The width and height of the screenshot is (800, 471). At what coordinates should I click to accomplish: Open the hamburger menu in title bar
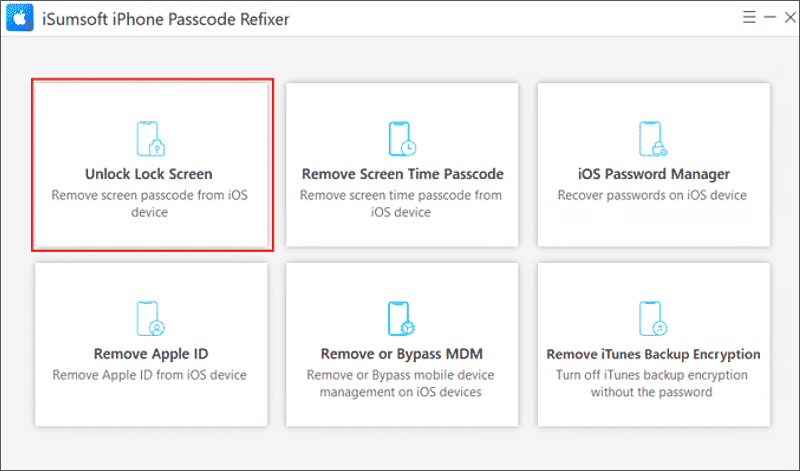pos(749,17)
